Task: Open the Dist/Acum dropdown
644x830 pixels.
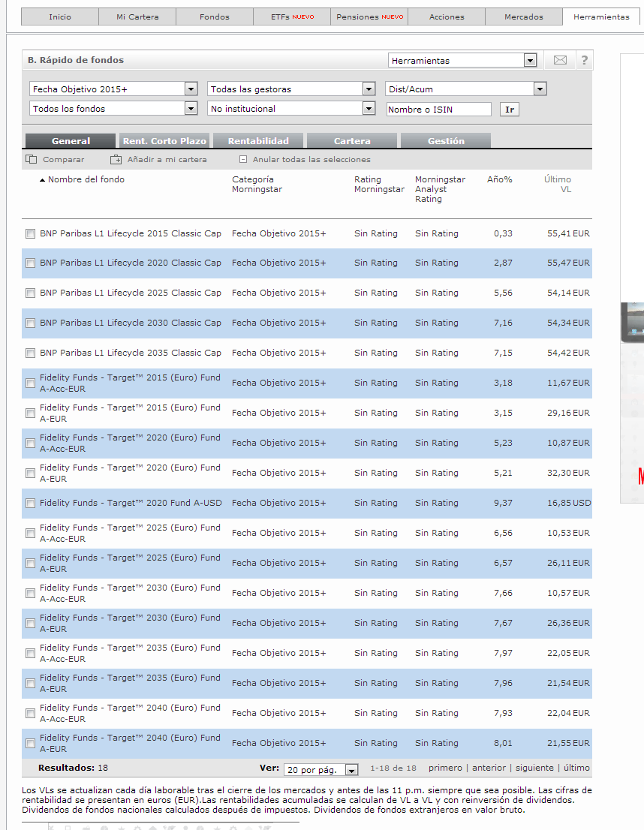Action: point(465,89)
